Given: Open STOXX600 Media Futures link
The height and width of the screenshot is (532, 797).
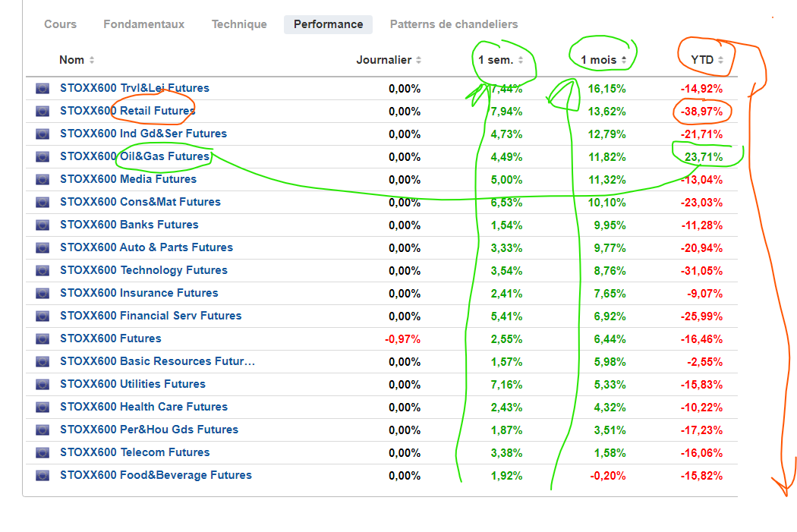Looking at the screenshot, I should click(128, 179).
